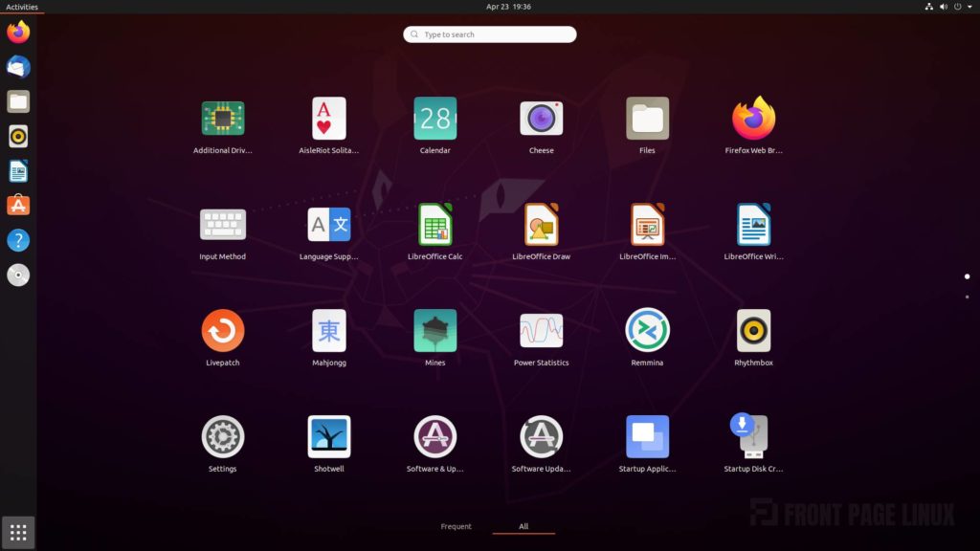The height and width of the screenshot is (551, 980).
Task: Open Help from the dock
Action: point(18,240)
